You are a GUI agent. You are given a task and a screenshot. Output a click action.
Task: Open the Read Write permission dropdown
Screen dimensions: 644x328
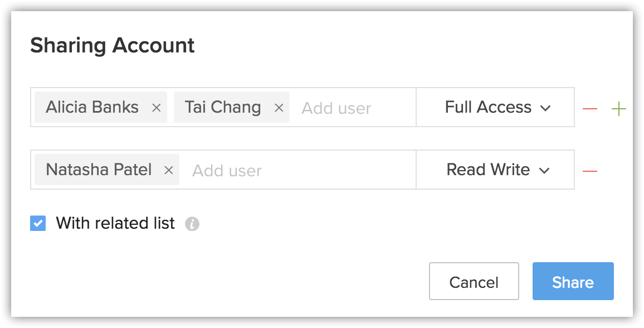click(495, 170)
